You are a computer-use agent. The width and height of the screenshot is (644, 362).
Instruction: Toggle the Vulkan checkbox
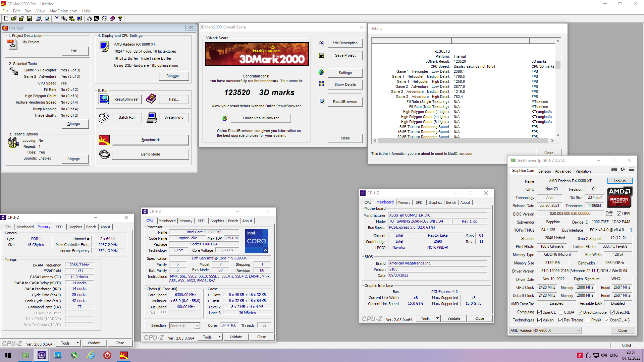coord(539,320)
